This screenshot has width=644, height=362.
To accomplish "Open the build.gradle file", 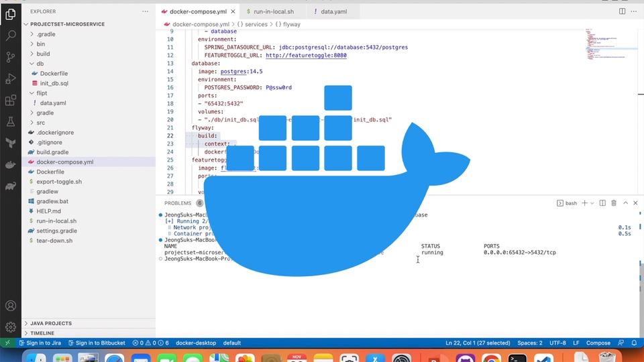I will pyautogui.click(x=52, y=152).
